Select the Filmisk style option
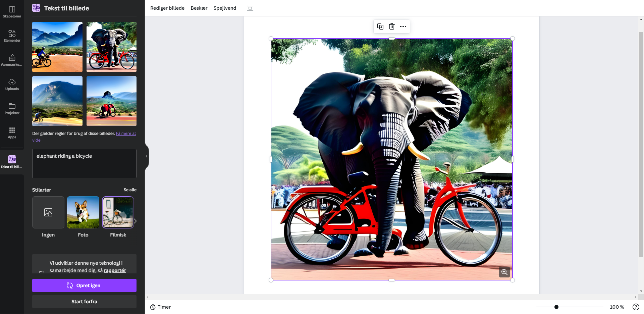This screenshot has height=314, width=644. [118, 212]
